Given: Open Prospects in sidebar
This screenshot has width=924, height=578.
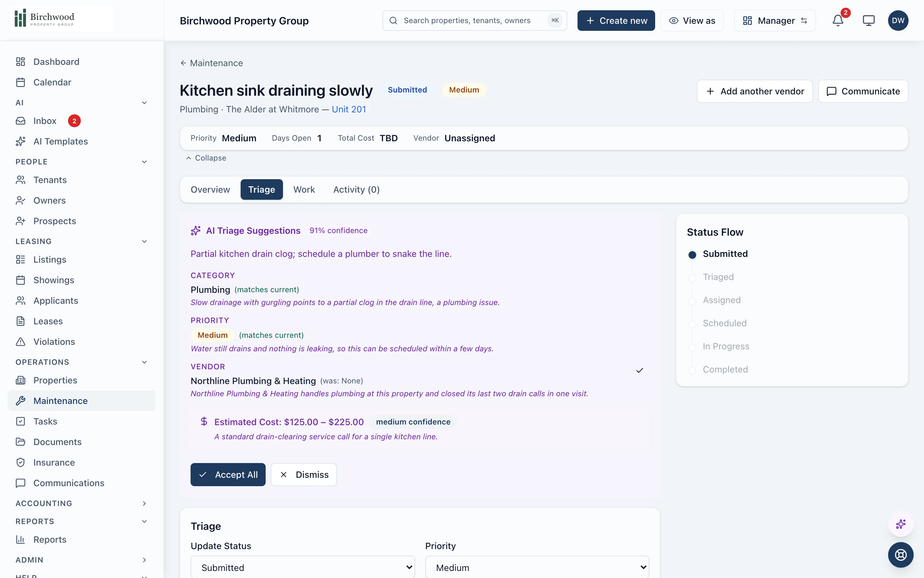Looking at the screenshot, I should [82, 221].
